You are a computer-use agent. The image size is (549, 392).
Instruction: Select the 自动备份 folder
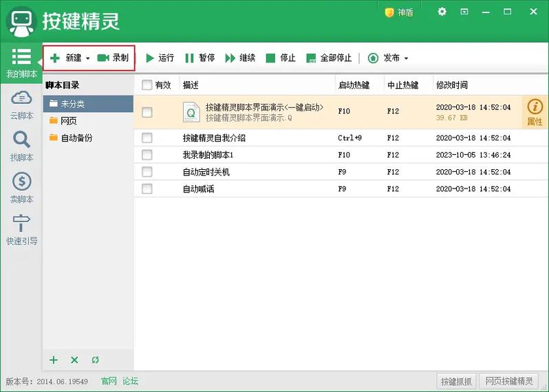pyautogui.click(x=88, y=138)
